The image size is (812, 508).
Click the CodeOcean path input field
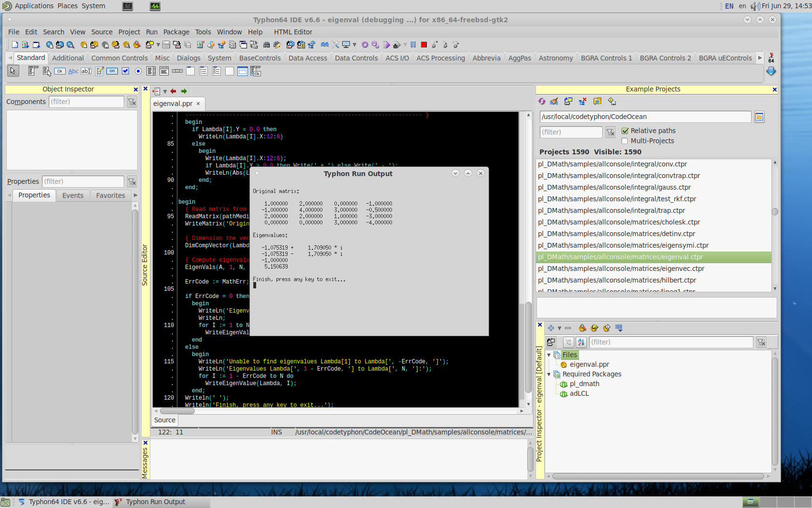[x=645, y=117]
